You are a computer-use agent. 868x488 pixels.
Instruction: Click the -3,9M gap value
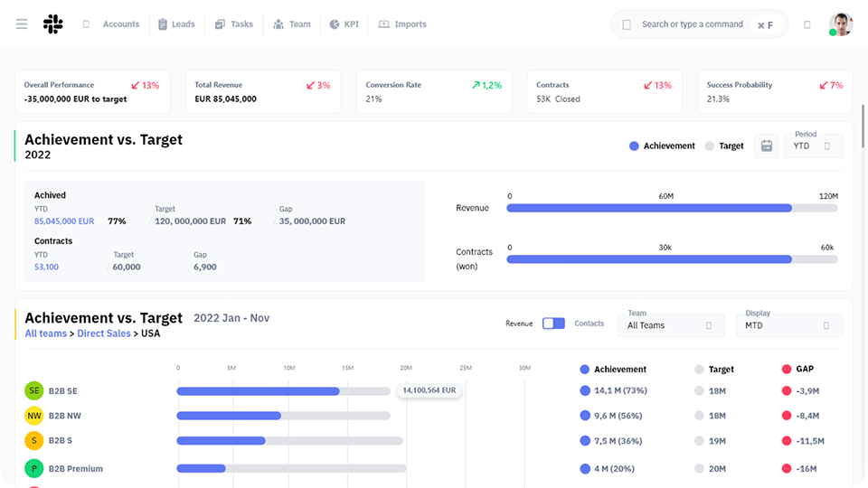807,391
